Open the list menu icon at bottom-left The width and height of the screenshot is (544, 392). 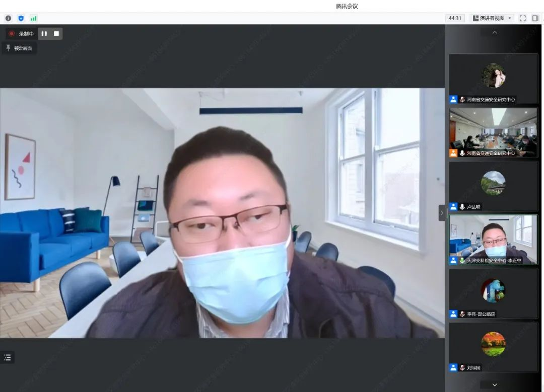click(x=8, y=357)
